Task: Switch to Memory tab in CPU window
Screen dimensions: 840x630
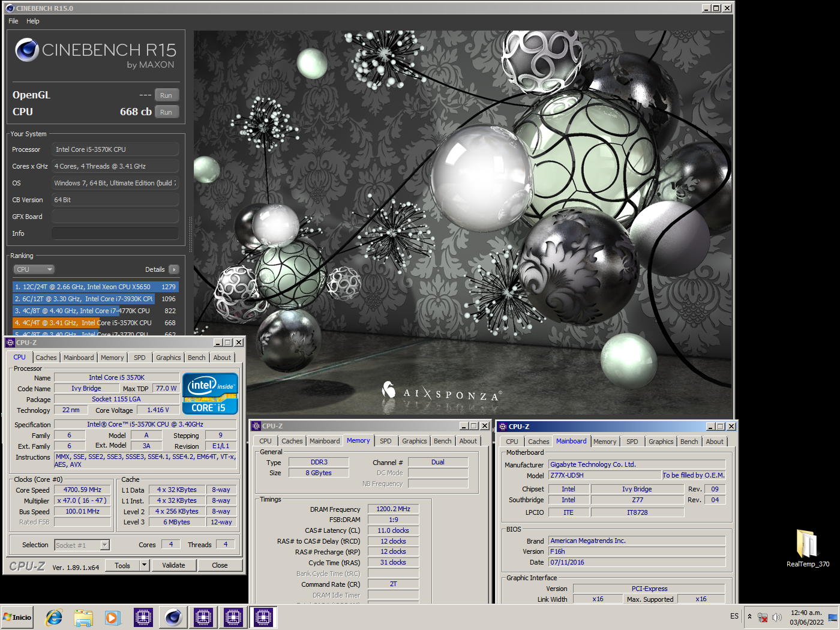Action: point(112,358)
